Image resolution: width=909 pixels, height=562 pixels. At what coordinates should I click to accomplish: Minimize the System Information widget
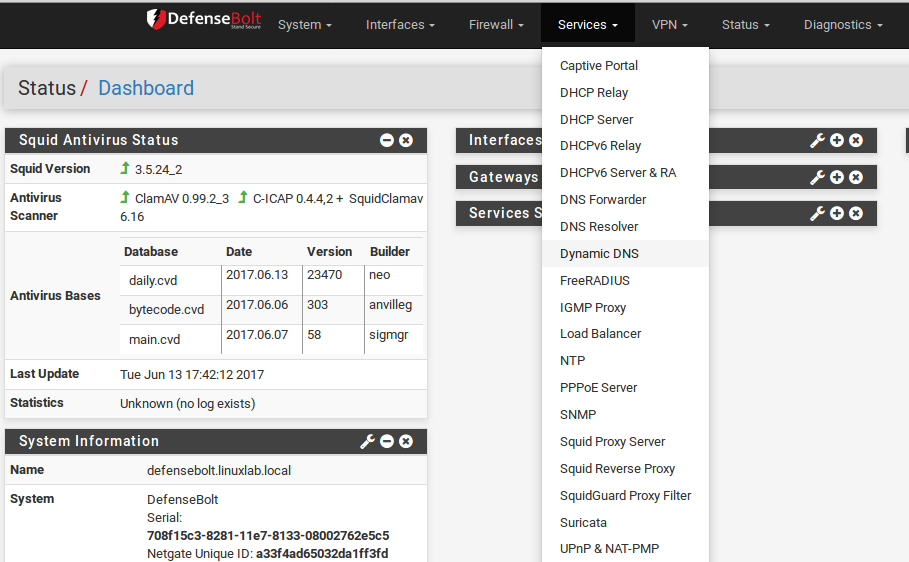point(387,441)
